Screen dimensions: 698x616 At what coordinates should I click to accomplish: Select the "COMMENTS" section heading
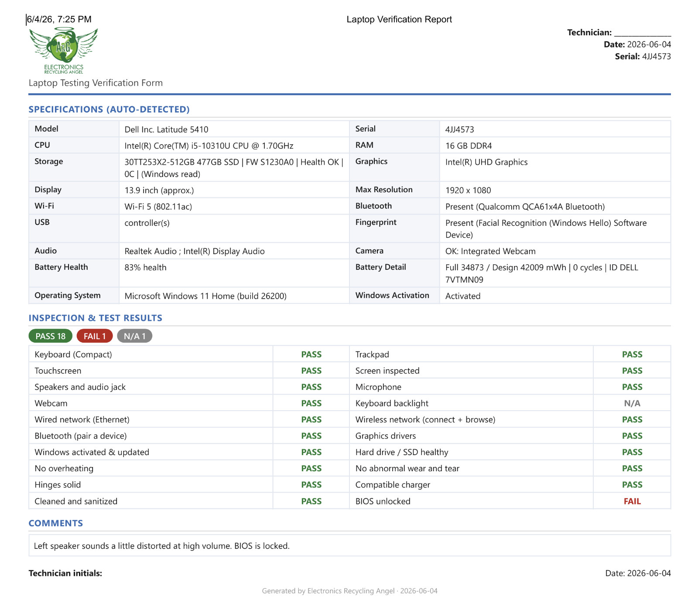click(56, 523)
